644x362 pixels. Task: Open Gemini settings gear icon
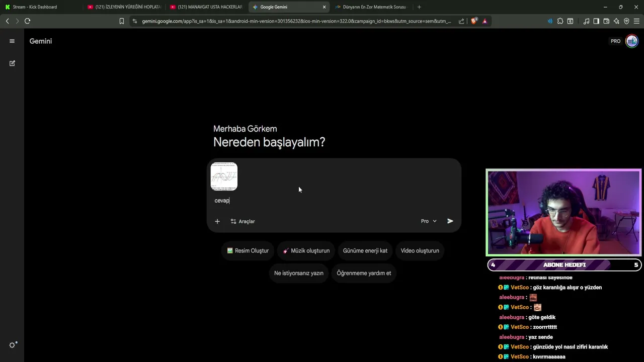pyautogui.click(x=13, y=345)
